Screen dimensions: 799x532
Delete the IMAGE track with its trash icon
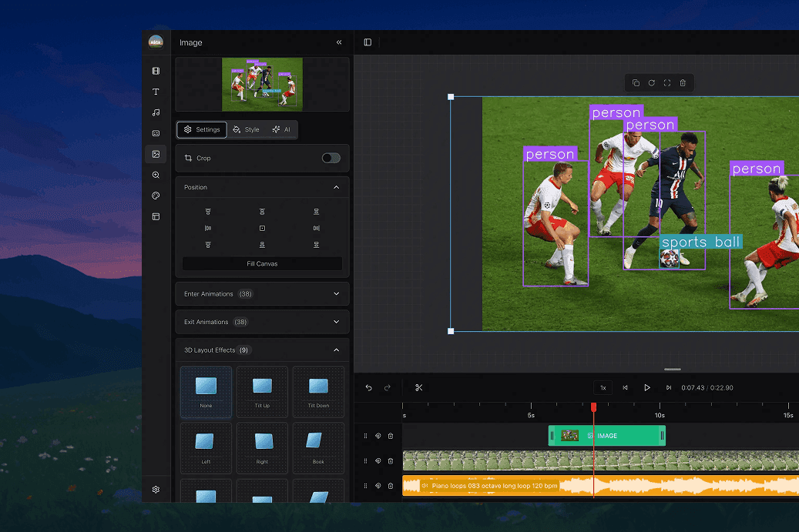click(391, 436)
